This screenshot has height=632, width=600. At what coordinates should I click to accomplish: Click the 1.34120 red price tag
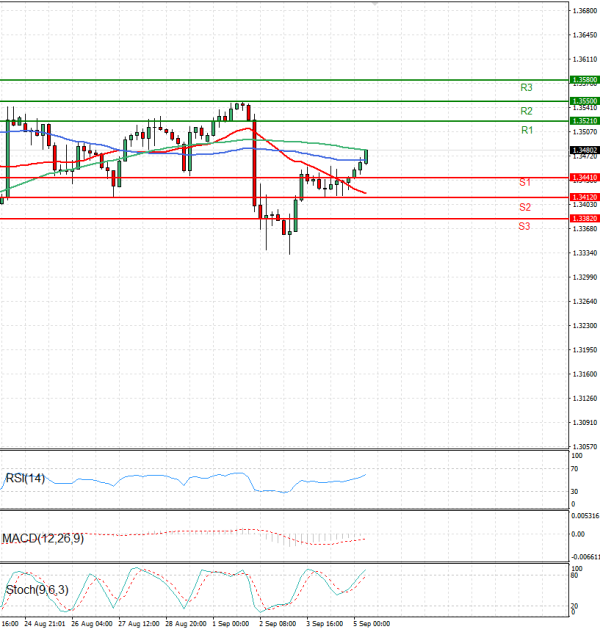tap(584, 198)
